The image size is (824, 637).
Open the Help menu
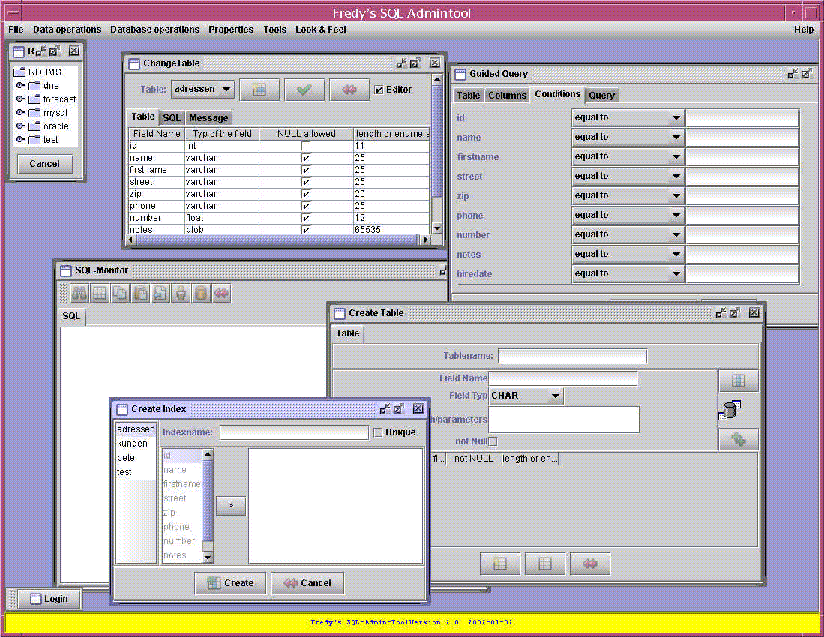pos(804,29)
